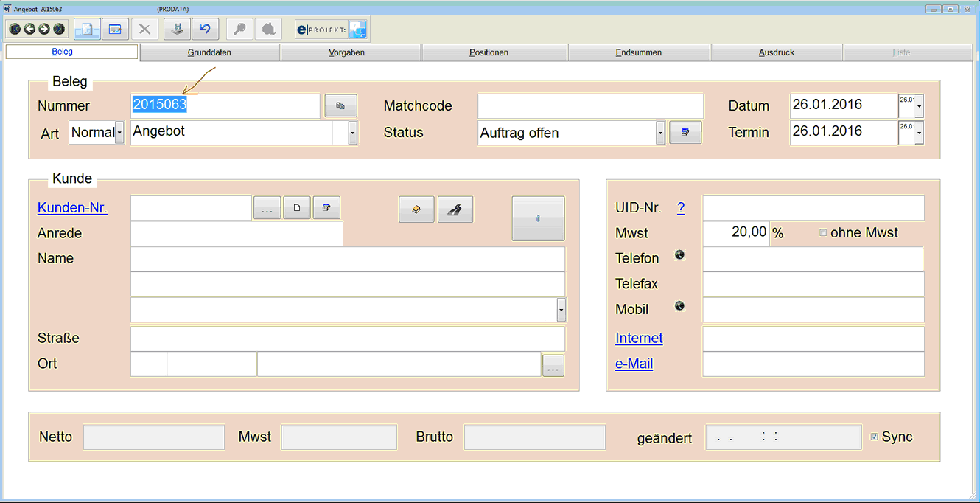
Task: Click the e-Mail link label
Action: tap(634, 364)
